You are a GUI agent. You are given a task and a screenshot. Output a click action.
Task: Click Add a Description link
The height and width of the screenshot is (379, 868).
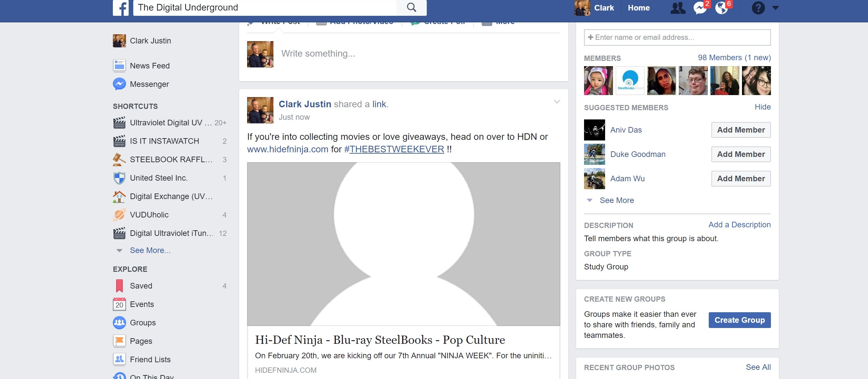(x=739, y=225)
